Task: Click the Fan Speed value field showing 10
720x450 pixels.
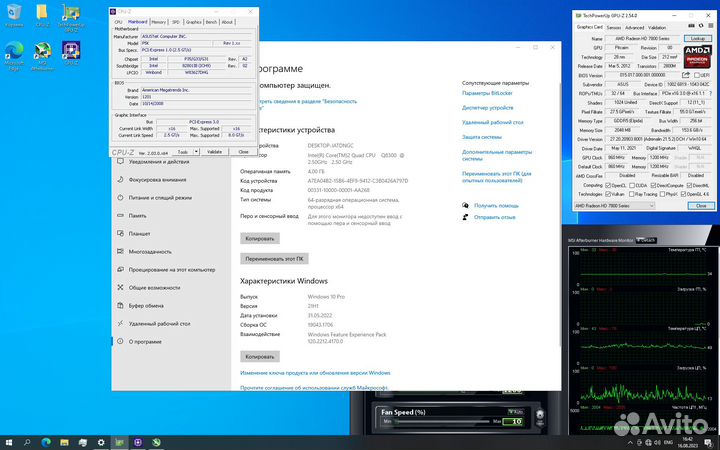Action: [x=513, y=422]
